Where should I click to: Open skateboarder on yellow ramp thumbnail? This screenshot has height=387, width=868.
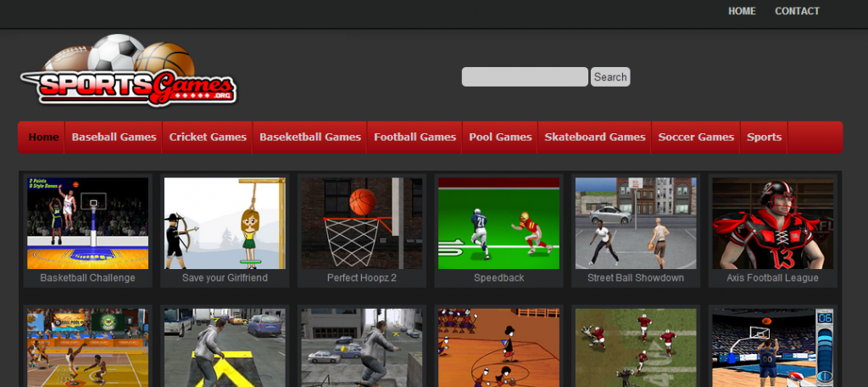point(225,348)
